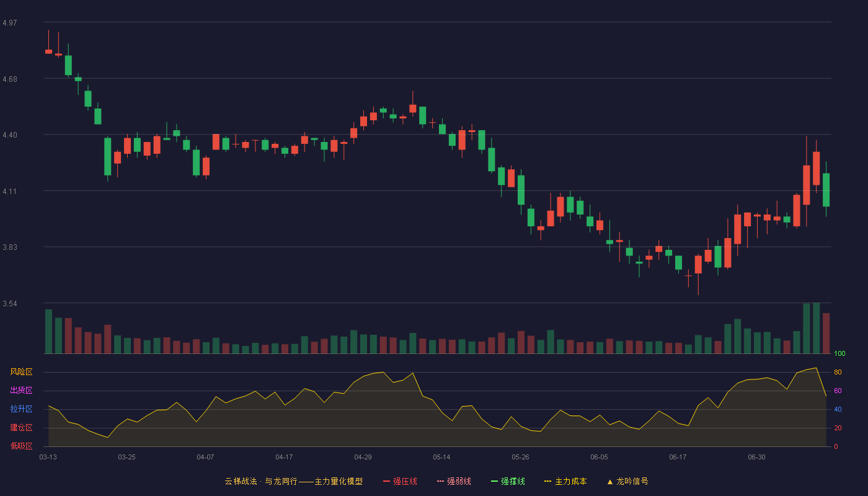This screenshot has width=868, height=496.
Task: Click the yellow dashed icon beside 主力成本
Action: tap(548, 481)
